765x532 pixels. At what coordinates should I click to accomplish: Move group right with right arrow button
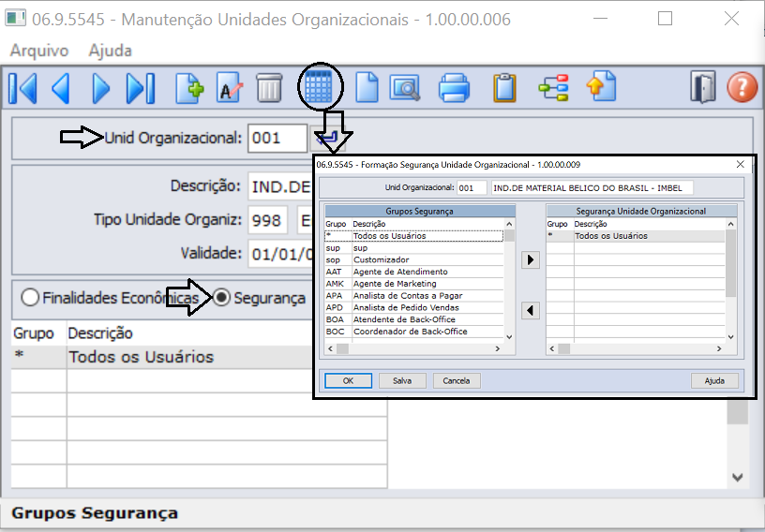[x=531, y=259]
